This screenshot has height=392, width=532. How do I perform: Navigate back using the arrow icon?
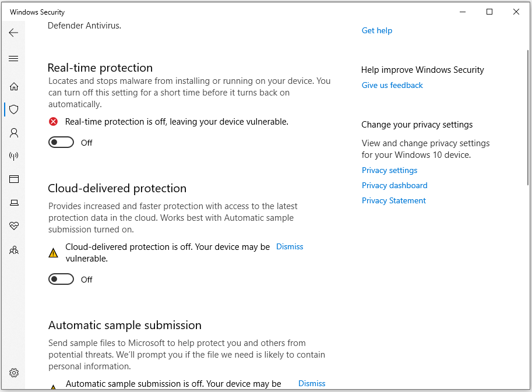[x=13, y=33]
